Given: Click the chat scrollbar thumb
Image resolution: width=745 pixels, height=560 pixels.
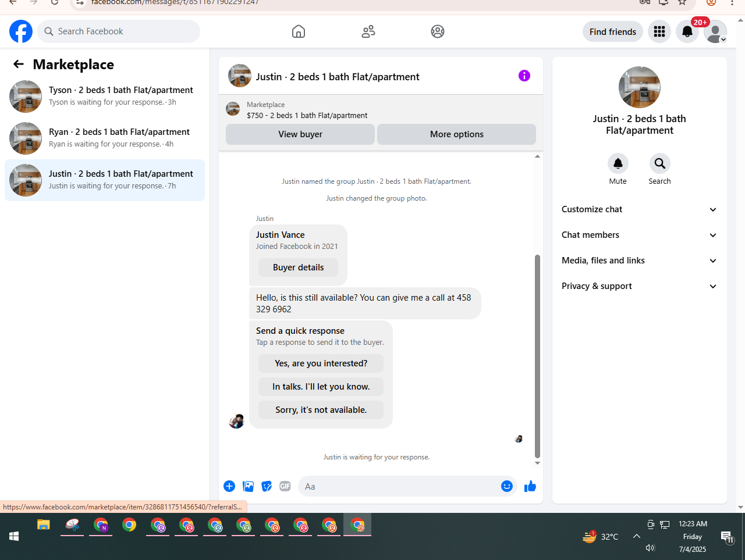Looking at the screenshot, I should point(537,356).
